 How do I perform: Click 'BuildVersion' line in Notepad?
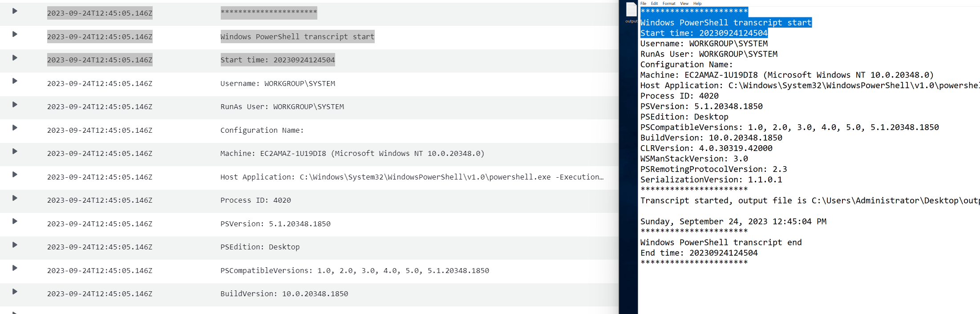pos(711,138)
